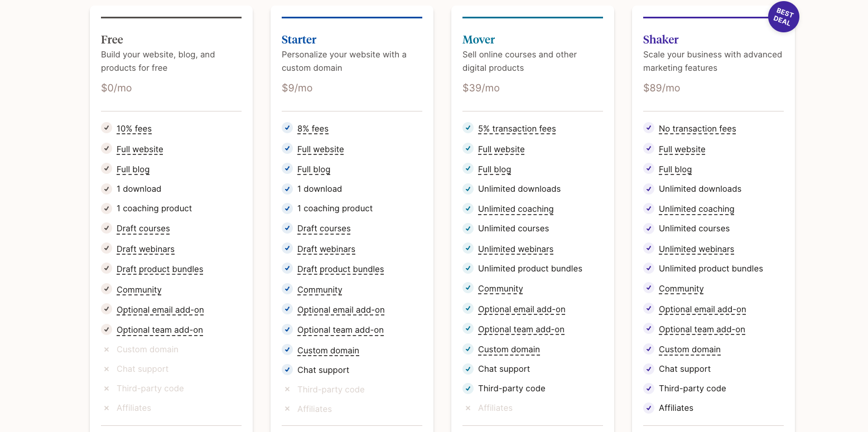Click Custom domain link in Starter plan
Screen dimensions: 868x432
328,351
